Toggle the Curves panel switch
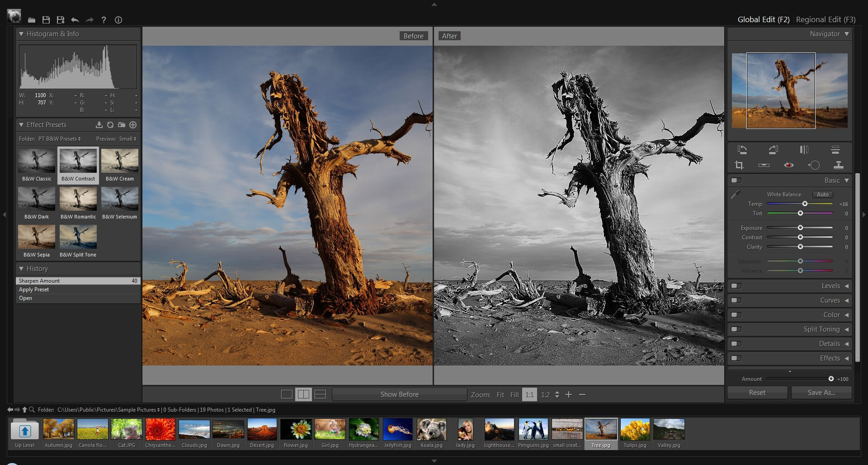 736,300
